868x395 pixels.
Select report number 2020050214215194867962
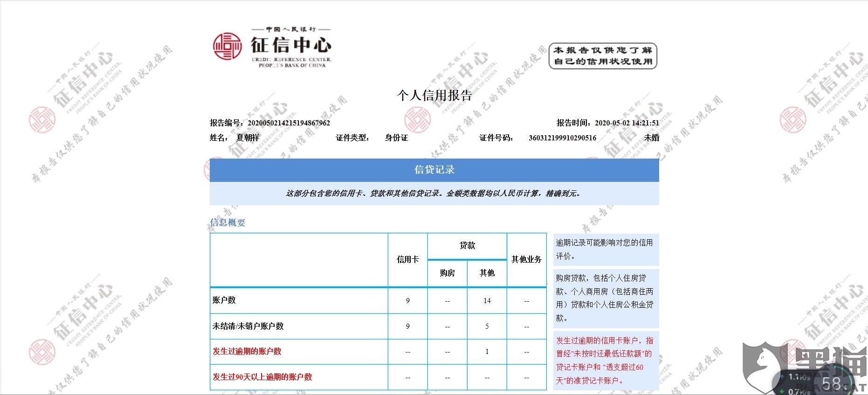pos(289,123)
